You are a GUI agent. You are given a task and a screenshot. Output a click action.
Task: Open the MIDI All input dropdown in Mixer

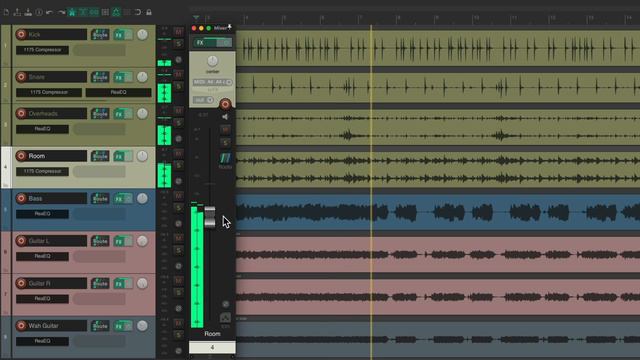[x=212, y=82]
